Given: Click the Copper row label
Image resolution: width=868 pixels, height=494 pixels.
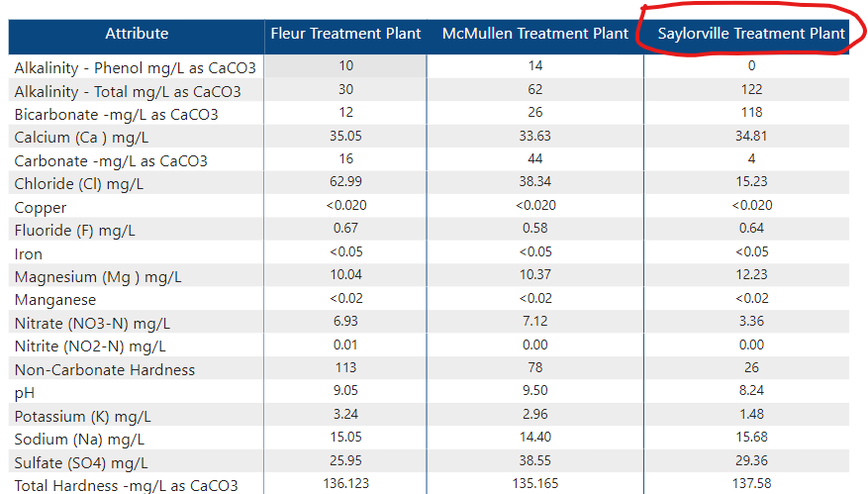Looking at the screenshot, I should point(41,208).
